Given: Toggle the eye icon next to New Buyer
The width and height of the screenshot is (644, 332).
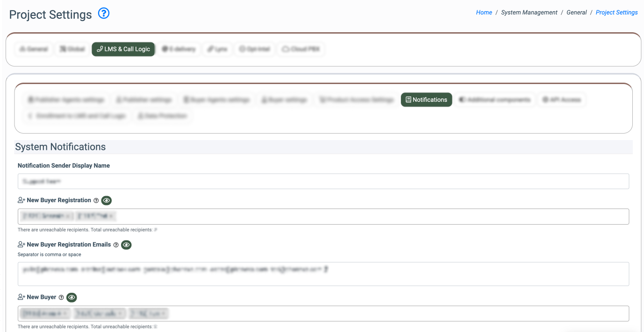Looking at the screenshot, I should pos(72,297).
